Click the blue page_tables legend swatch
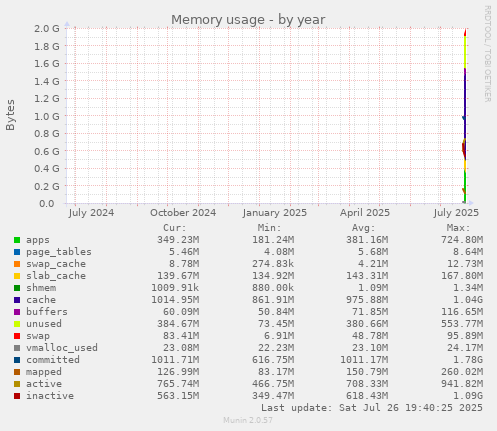The image size is (497, 431). [17, 252]
